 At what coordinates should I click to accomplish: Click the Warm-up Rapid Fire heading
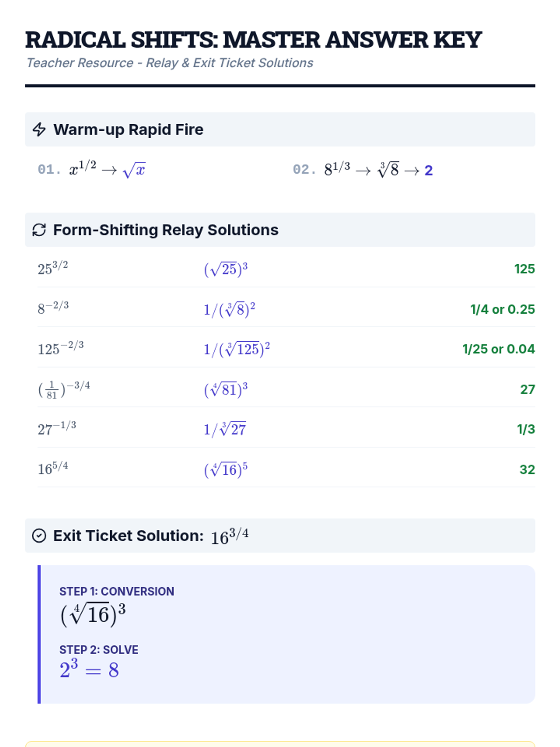tap(128, 129)
